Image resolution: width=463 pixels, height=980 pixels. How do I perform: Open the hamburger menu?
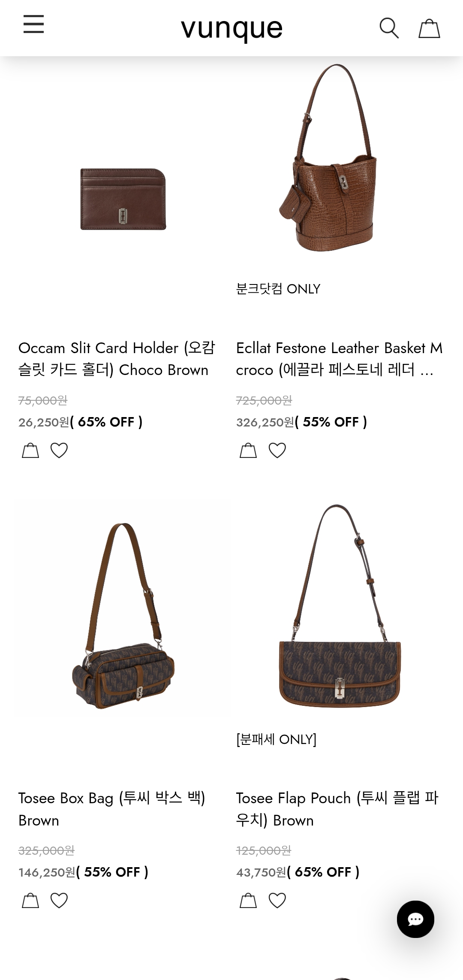pos(33,24)
